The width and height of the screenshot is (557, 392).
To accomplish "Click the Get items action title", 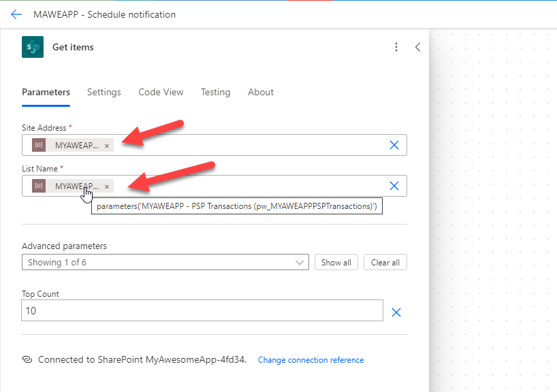I will tap(73, 47).
